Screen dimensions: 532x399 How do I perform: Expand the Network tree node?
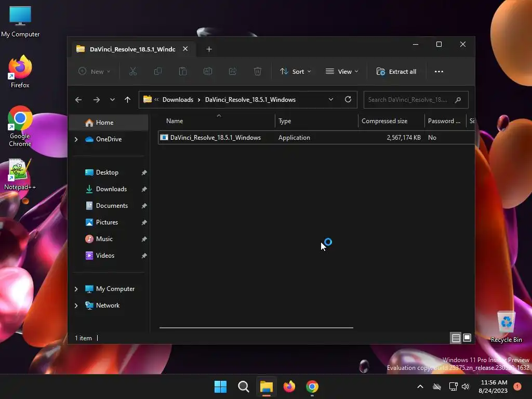[x=76, y=305]
